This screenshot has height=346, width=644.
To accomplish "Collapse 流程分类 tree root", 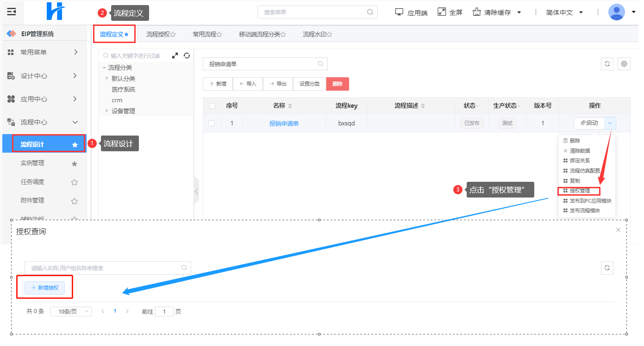I will [104, 68].
